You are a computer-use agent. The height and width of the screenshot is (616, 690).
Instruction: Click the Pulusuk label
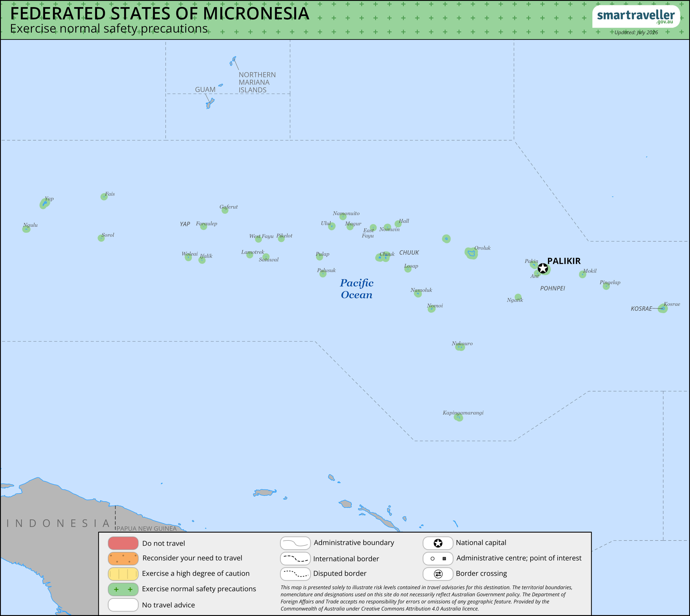coord(326,270)
